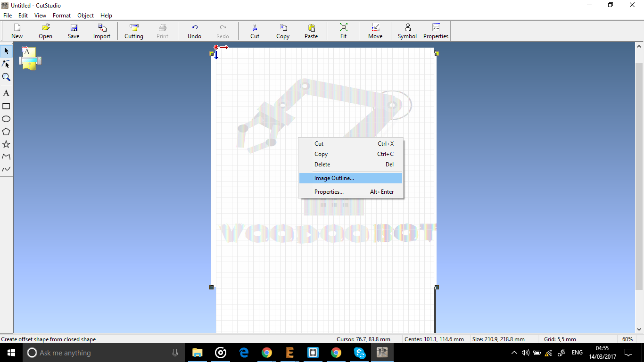The height and width of the screenshot is (362, 644).
Task: Choose Delete from the context menu
Action: click(x=351, y=165)
